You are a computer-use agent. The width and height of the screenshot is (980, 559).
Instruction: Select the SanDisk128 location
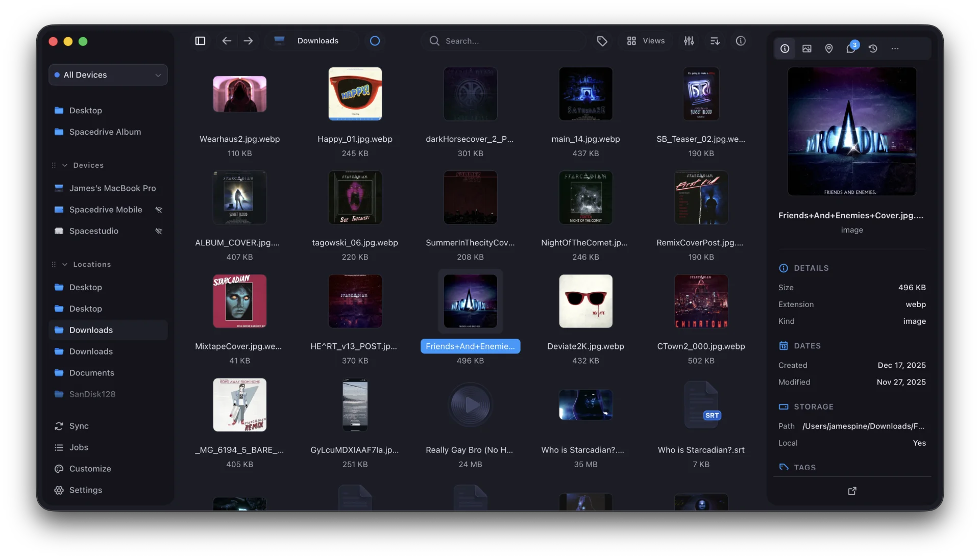tap(108, 394)
